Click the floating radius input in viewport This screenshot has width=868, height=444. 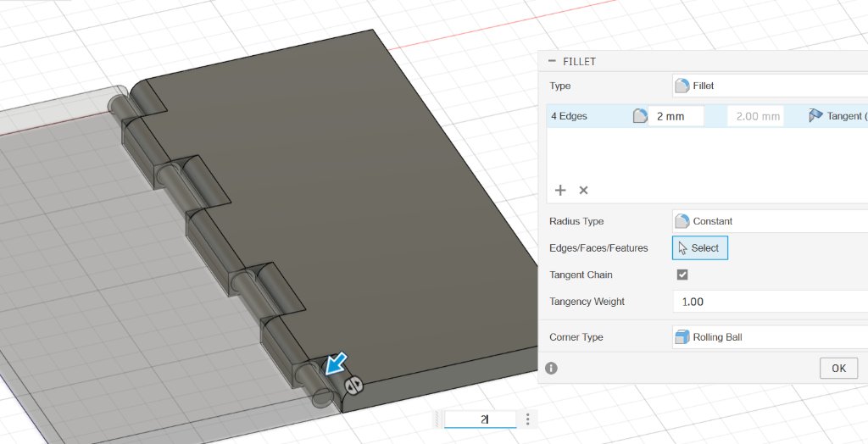(481, 419)
